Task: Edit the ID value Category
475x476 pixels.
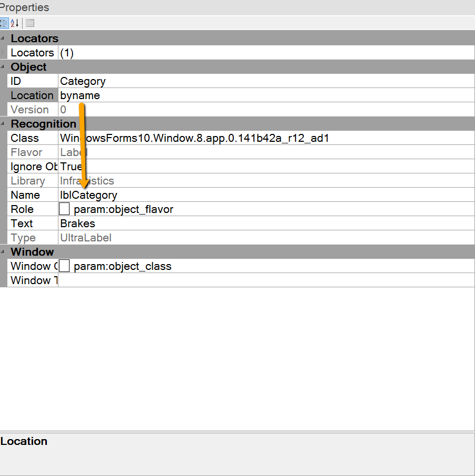Action: (x=83, y=81)
